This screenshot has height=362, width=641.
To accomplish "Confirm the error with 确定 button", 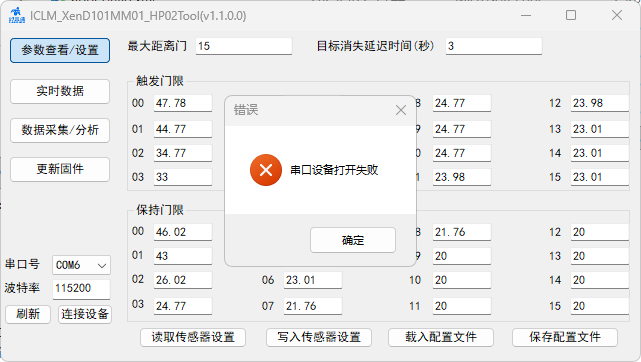I will [x=353, y=240].
